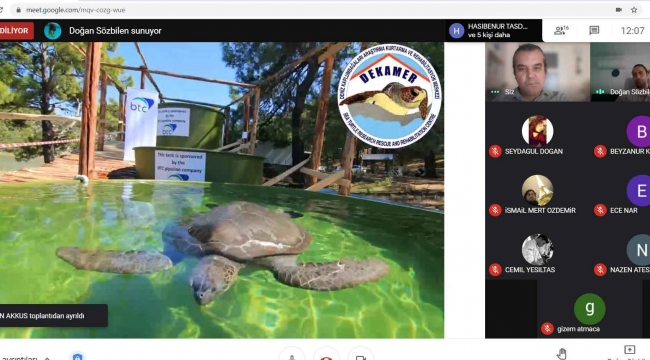Click the name label CEMIL YESILTAS
Image resolution: width=650 pixels, height=360 pixels.
click(530, 270)
